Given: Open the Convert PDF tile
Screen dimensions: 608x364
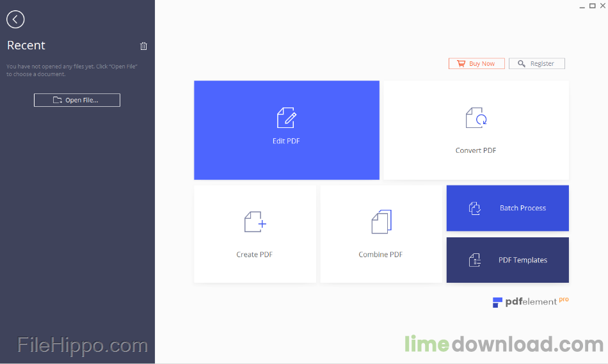Looking at the screenshot, I should point(476,131).
